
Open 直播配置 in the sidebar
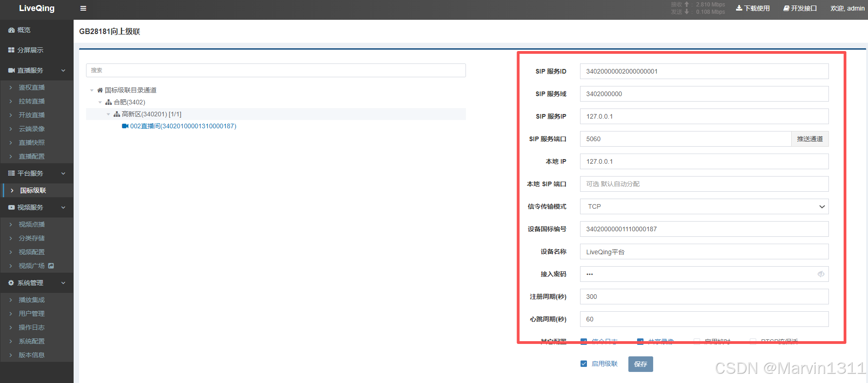pyautogui.click(x=32, y=156)
